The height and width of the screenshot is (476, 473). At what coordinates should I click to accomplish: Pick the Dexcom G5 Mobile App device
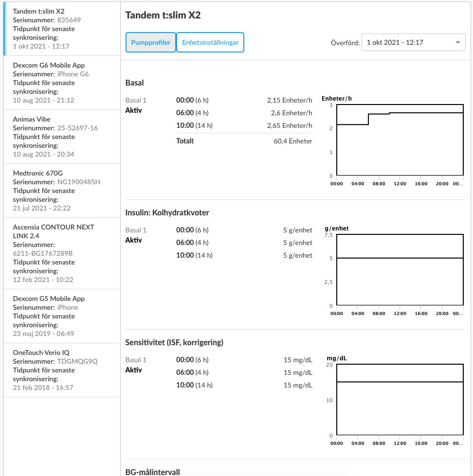click(x=62, y=316)
